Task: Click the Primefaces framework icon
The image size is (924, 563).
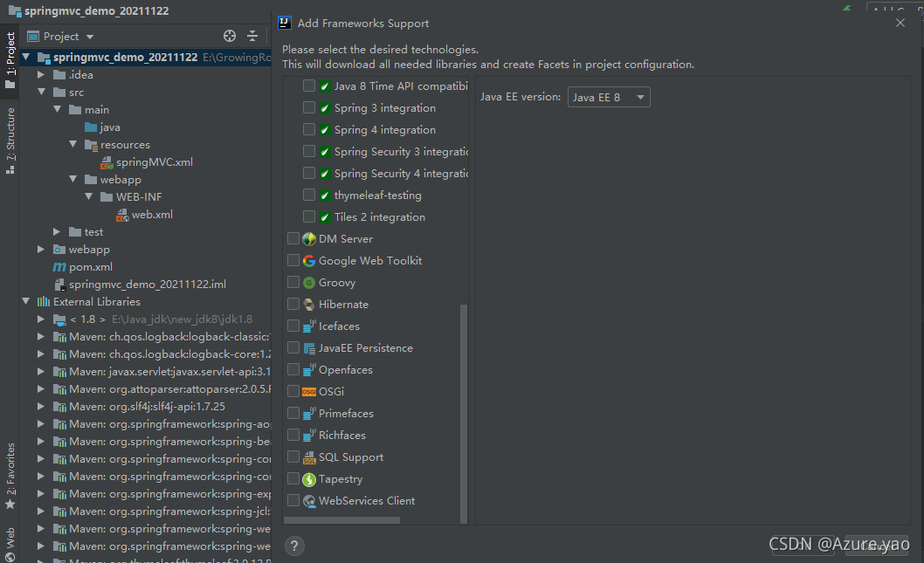Action: click(309, 414)
